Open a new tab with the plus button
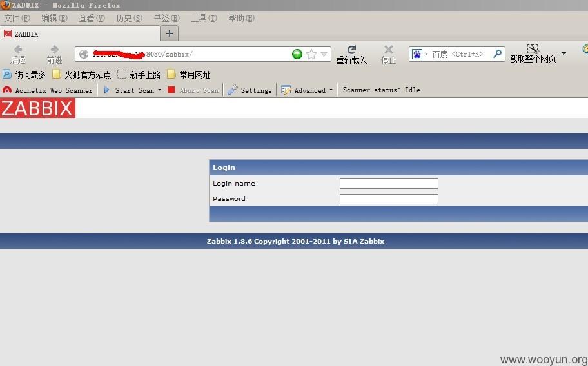Viewport: 588px width, 366px height. pos(170,34)
